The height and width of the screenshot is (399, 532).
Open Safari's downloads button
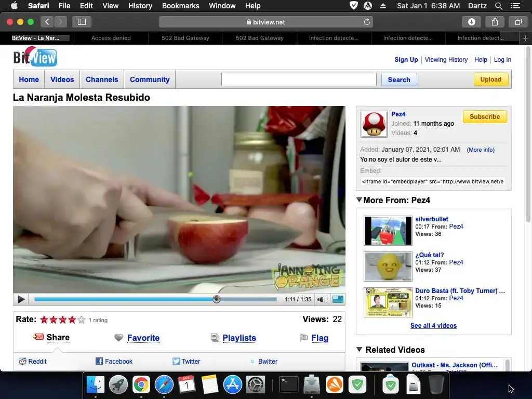pos(472,22)
